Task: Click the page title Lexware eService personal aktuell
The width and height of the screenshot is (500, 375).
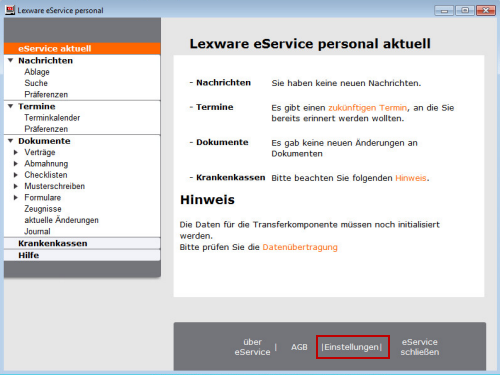Action: pos(310,44)
